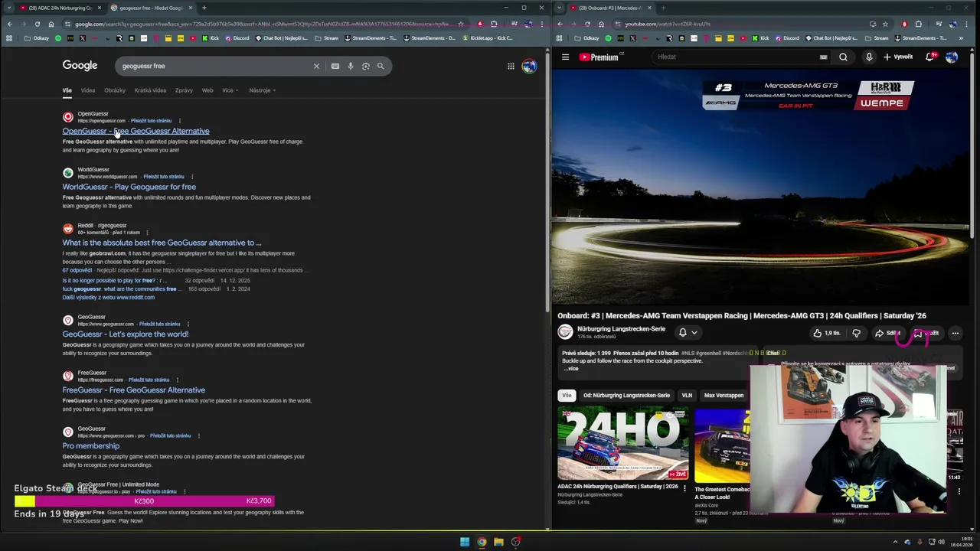The height and width of the screenshot is (551, 980).
Task: Open tab search chevron in left browser
Action: tap(8, 8)
